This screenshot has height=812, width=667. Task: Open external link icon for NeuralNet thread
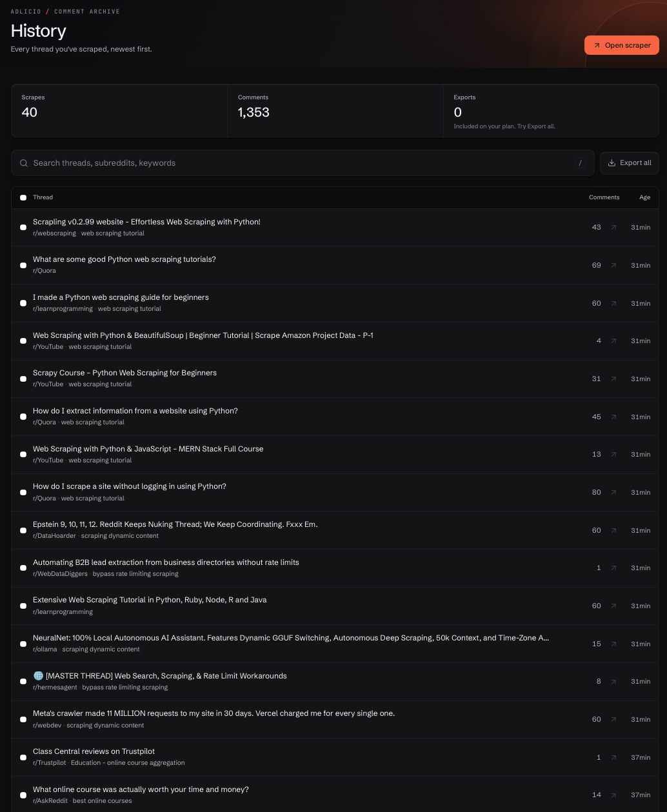(613, 644)
